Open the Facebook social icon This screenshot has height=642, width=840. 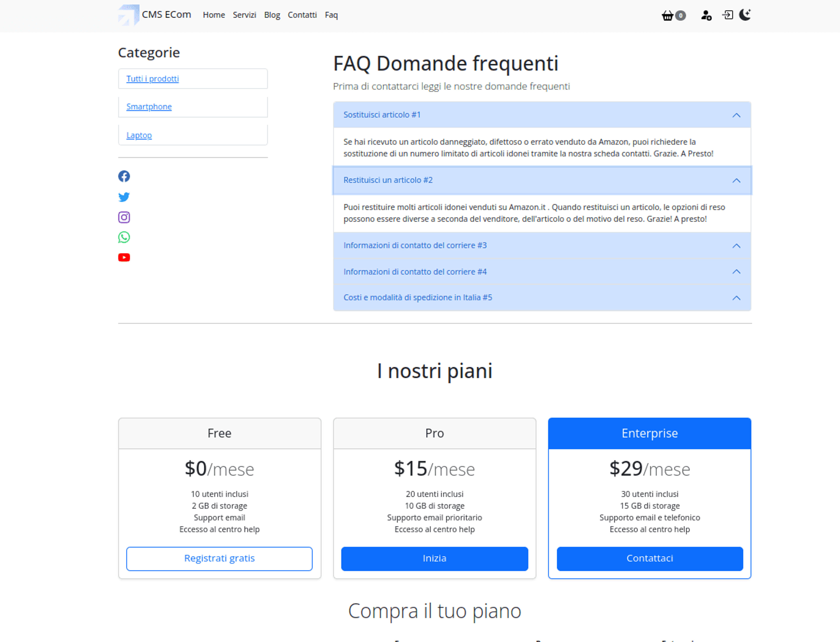124,176
